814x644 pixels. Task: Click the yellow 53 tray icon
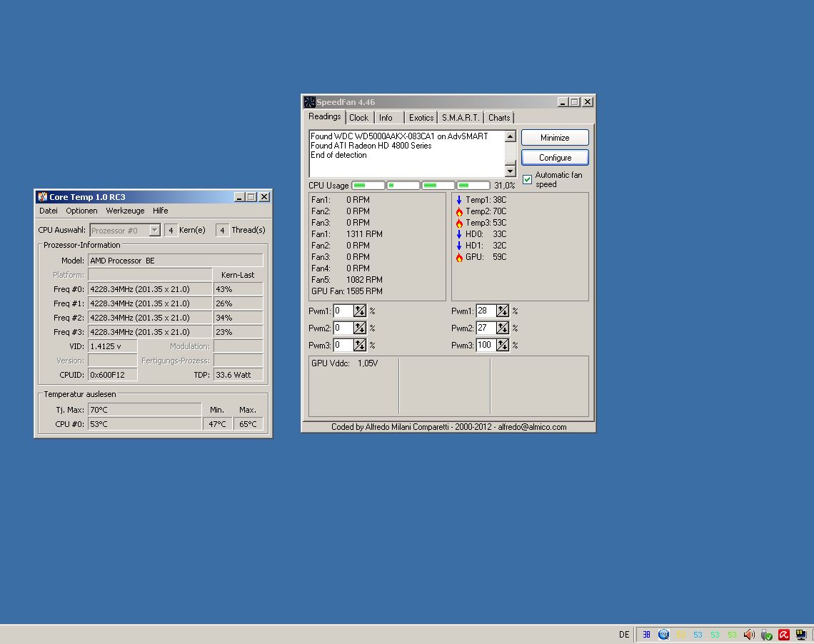pos(680,634)
